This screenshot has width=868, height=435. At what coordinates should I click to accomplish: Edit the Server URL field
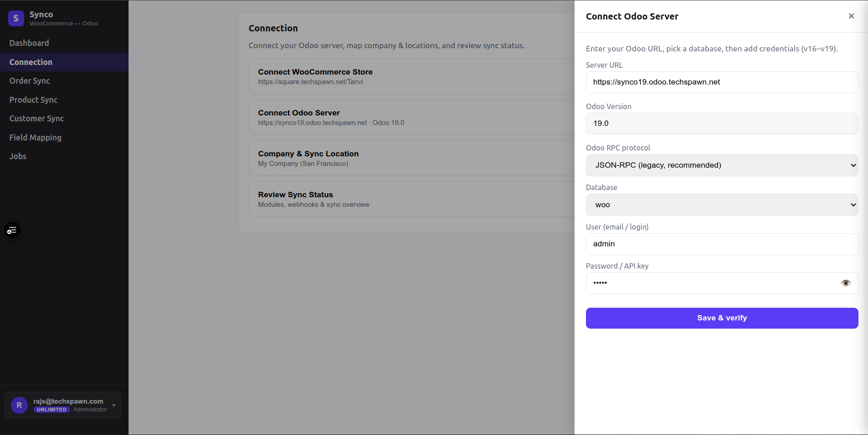(x=722, y=82)
